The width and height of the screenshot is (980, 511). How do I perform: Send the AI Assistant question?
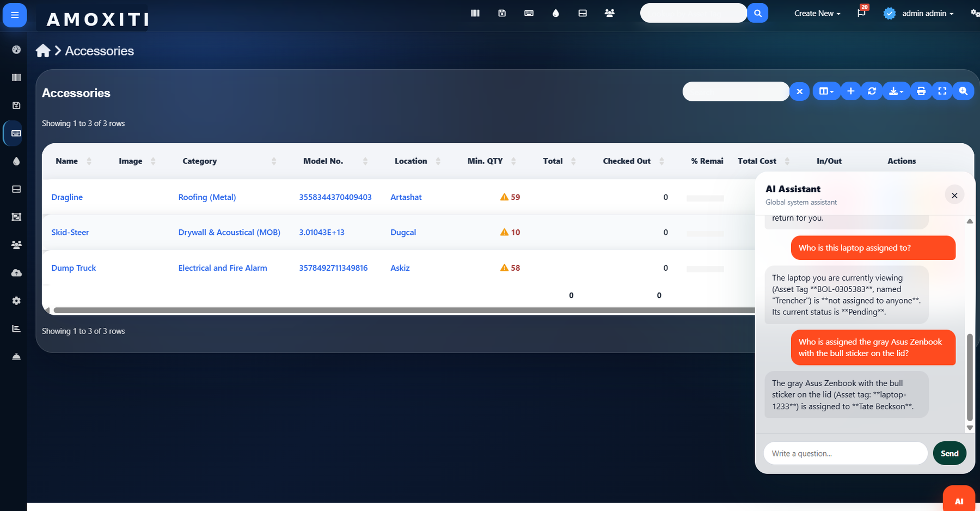950,453
